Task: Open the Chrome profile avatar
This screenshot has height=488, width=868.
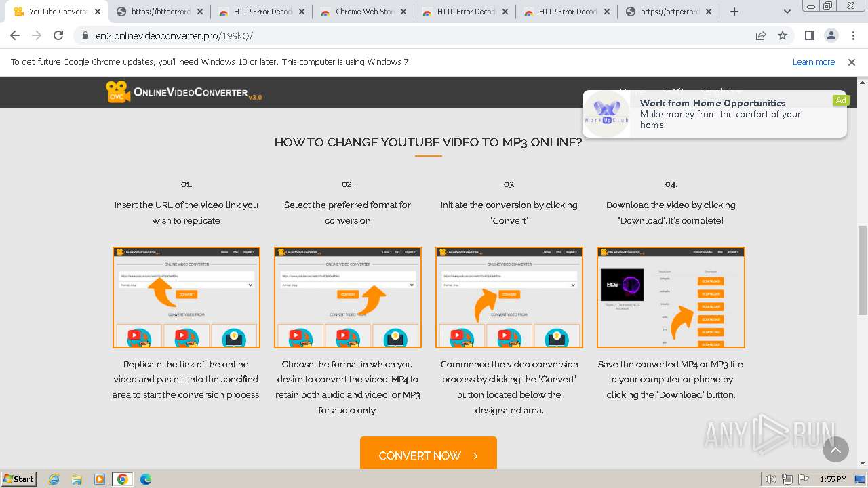Action: (x=831, y=35)
